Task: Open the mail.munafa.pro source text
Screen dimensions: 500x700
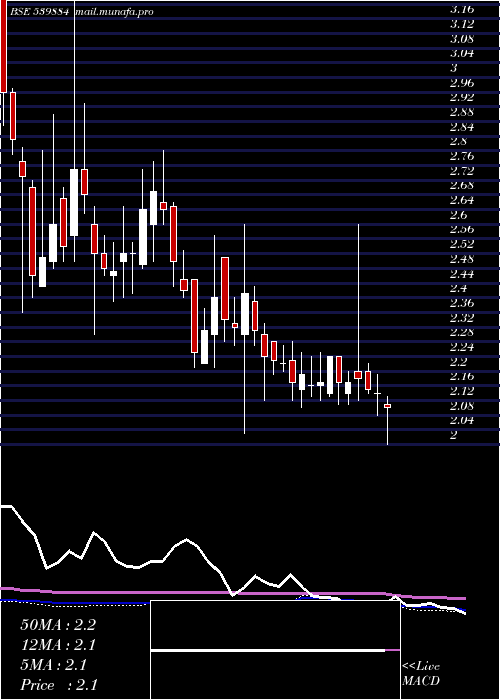Action: [114, 12]
